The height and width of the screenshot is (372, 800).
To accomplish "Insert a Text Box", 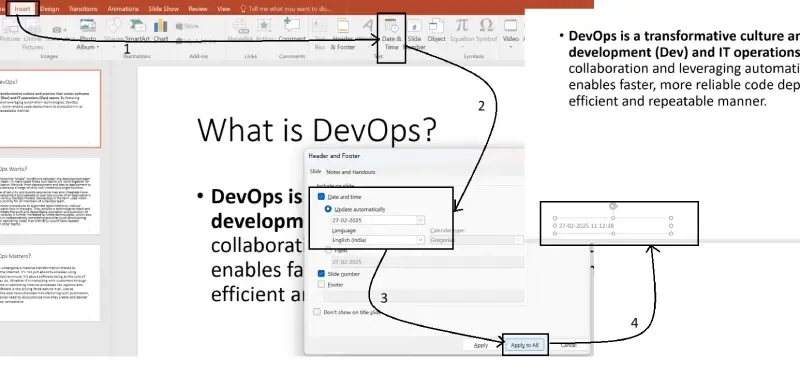I will pyautogui.click(x=319, y=33).
